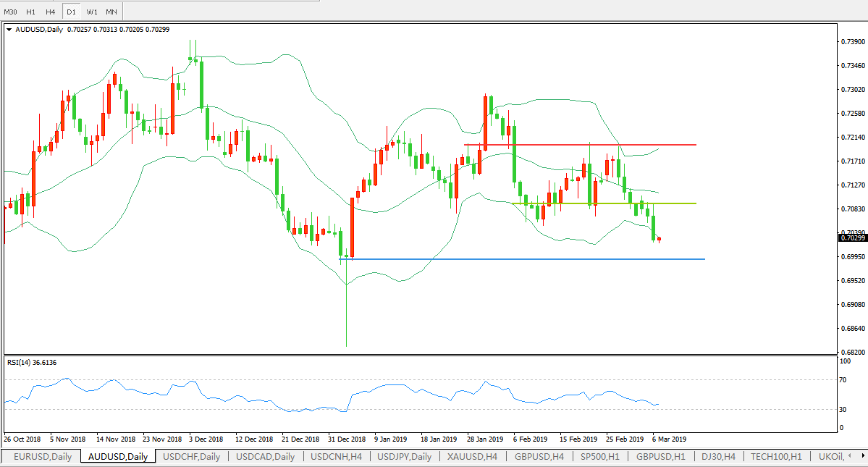Image resolution: width=868 pixels, height=467 pixels.
Task: Click the RSI(14) indicator label
Action: [x=32, y=363]
